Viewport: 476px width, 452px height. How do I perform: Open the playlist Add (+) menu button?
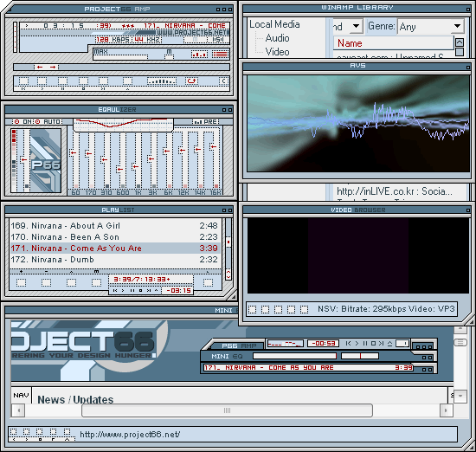pyautogui.click(x=22, y=282)
